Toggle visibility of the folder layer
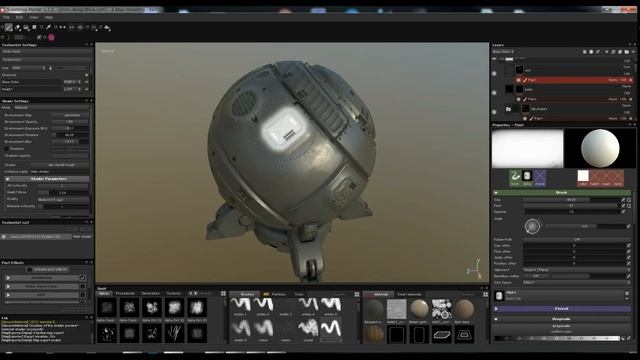The height and width of the screenshot is (360, 640). tap(494, 112)
